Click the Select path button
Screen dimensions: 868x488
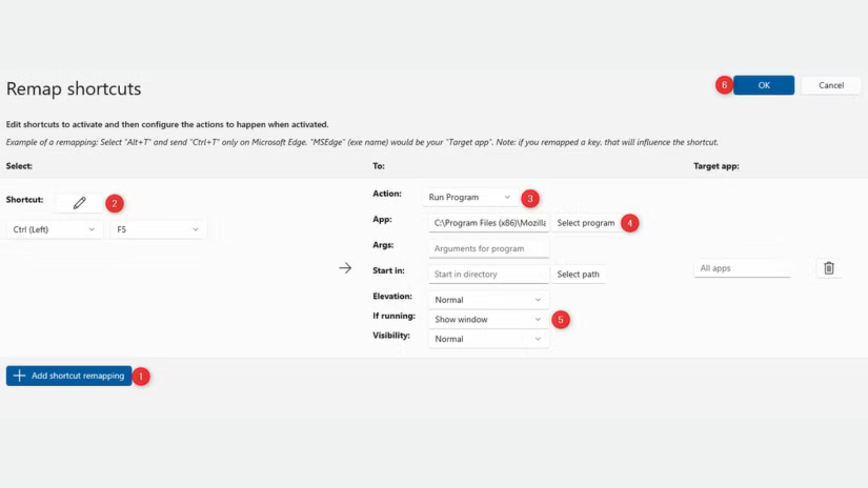pyautogui.click(x=578, y=274)
